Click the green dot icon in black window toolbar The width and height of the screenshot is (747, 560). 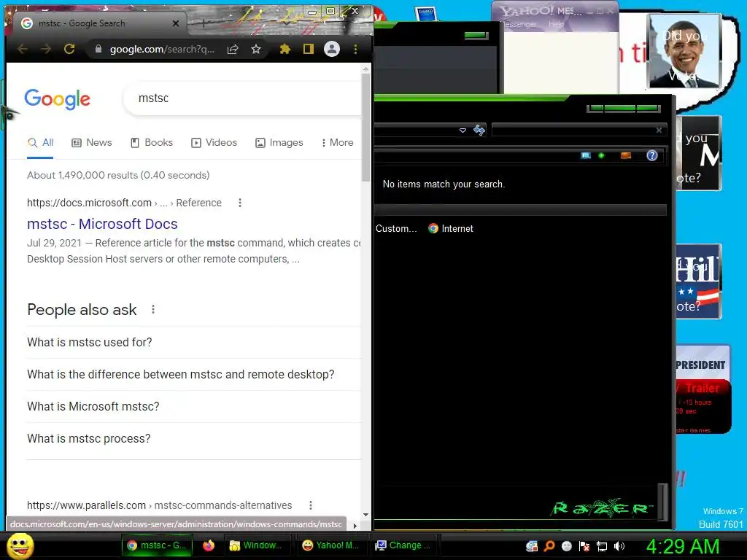tap(601, 155)
